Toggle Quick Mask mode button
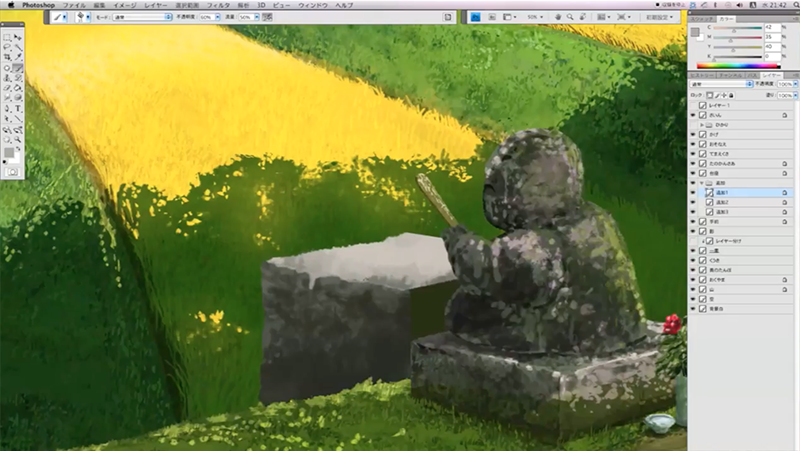The width and height of the screenshot is (800, 451). coord(12,172)
